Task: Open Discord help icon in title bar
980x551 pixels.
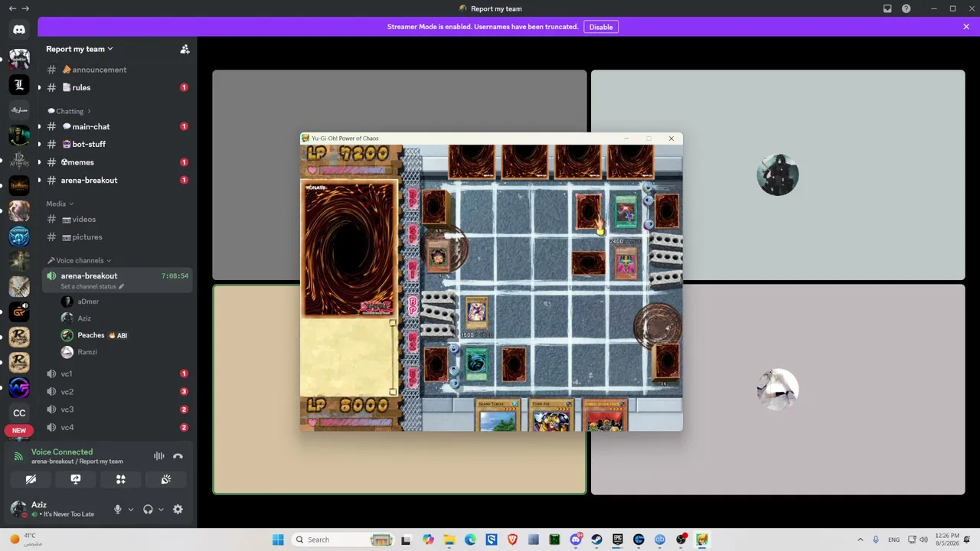Action: pyautogui.click(x=906, y=8)
